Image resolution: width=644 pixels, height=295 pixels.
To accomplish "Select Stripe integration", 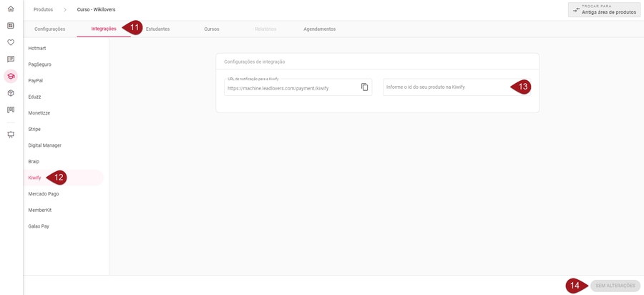I will [34, 129].
